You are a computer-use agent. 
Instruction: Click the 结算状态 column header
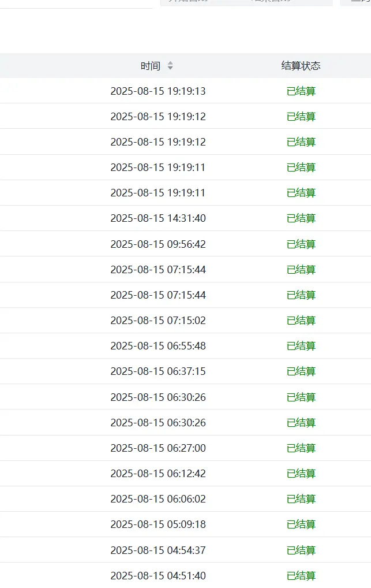pyautogui.click(x=301, y=66)
